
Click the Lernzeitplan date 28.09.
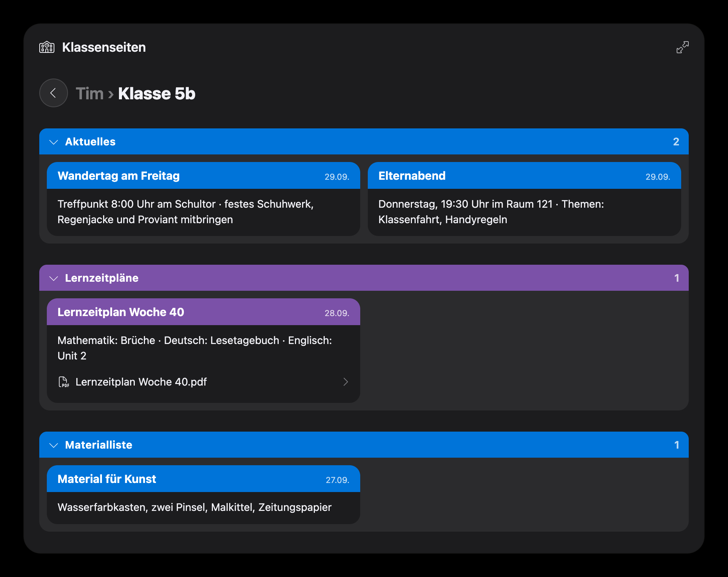[337, 313]
